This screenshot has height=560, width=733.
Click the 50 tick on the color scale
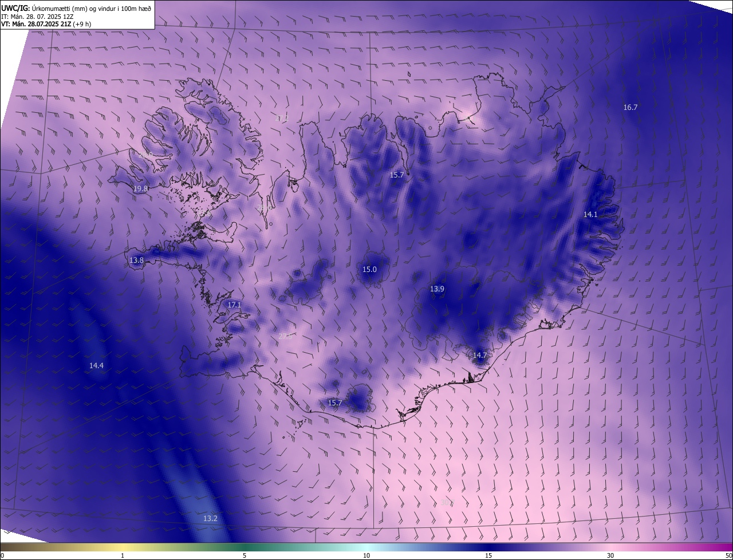click(728, 555)
